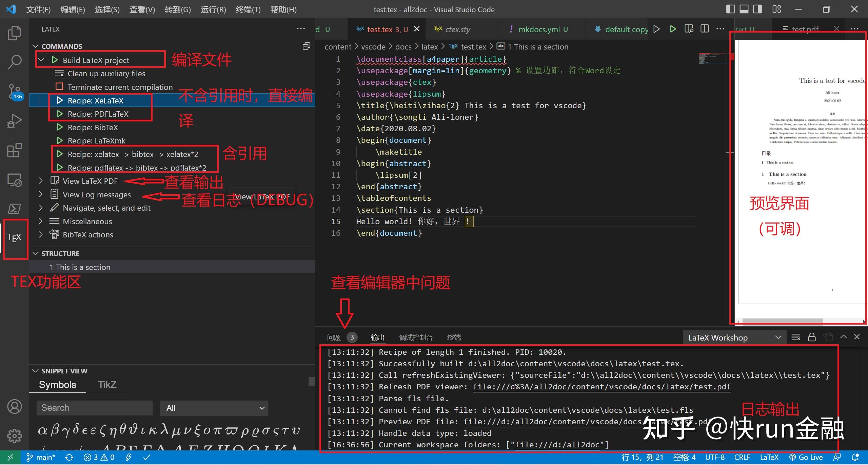Open notifications via the status bar bell
868x465 pixels.
point(855,457)
